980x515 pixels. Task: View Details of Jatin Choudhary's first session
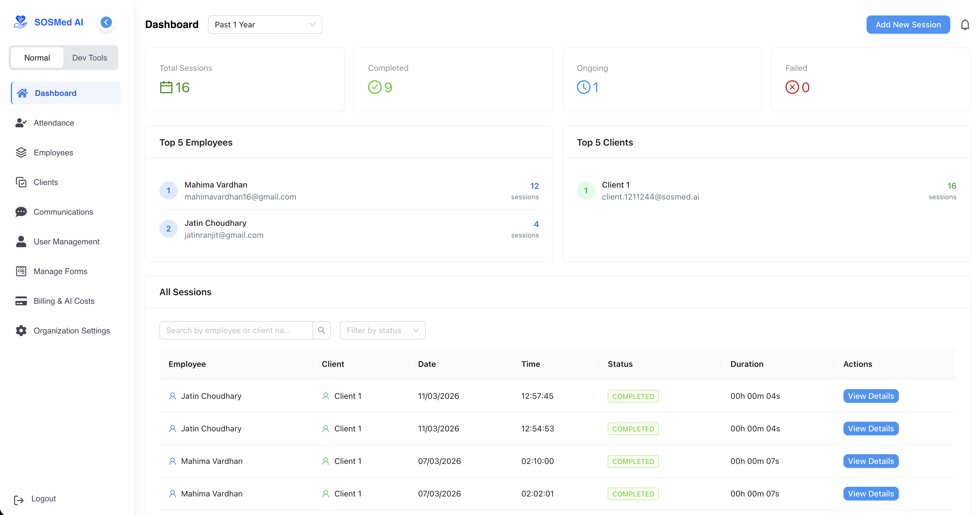coord(871,396)
